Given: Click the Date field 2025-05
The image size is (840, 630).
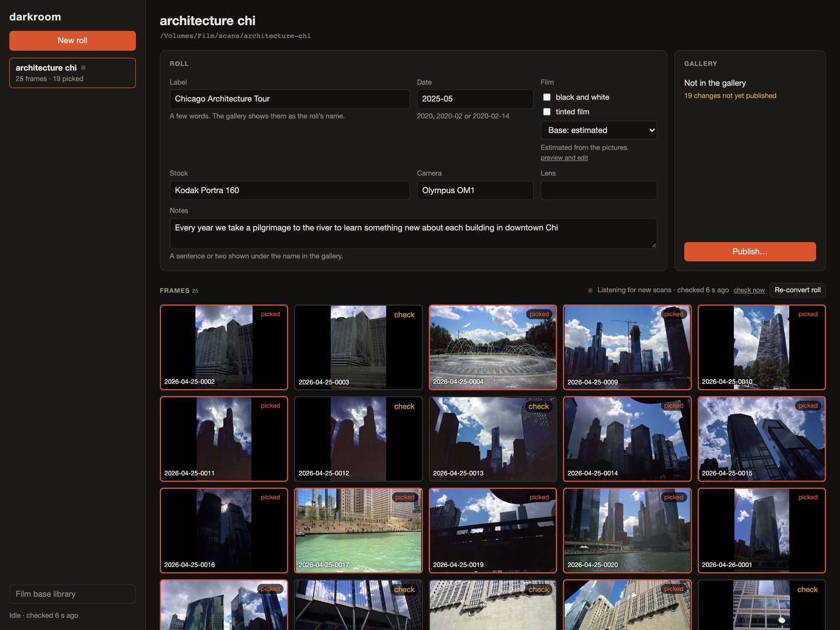Looking at the screenshot, I should (475, 99).
